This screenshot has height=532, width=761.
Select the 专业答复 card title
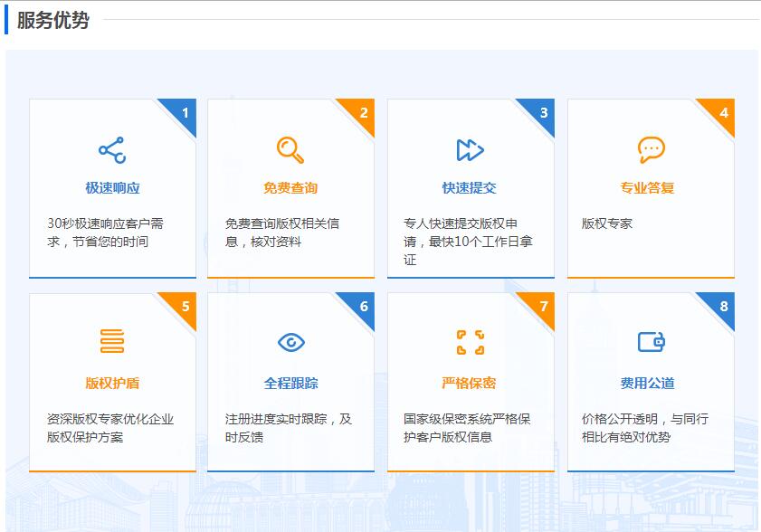647,188
